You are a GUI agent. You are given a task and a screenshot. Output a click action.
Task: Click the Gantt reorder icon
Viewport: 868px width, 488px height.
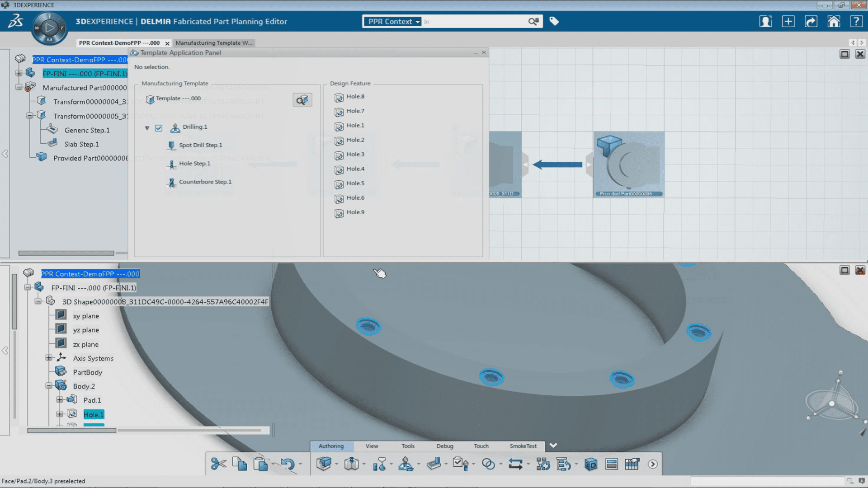[564, 464]
